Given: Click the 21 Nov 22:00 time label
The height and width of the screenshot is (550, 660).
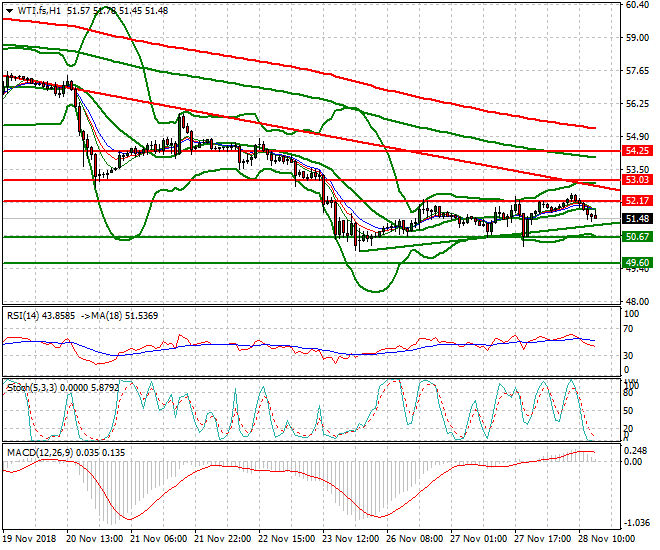Looking at the screenshot, I should 223,539.
